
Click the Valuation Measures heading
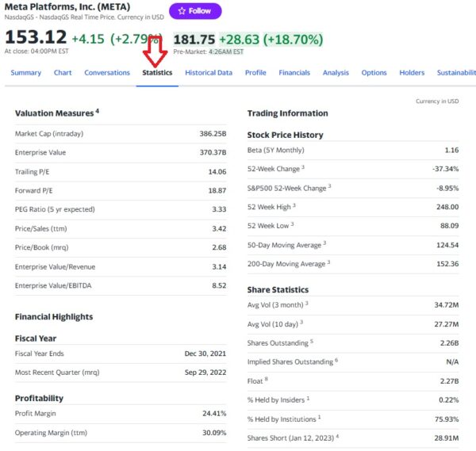(55, 113)
